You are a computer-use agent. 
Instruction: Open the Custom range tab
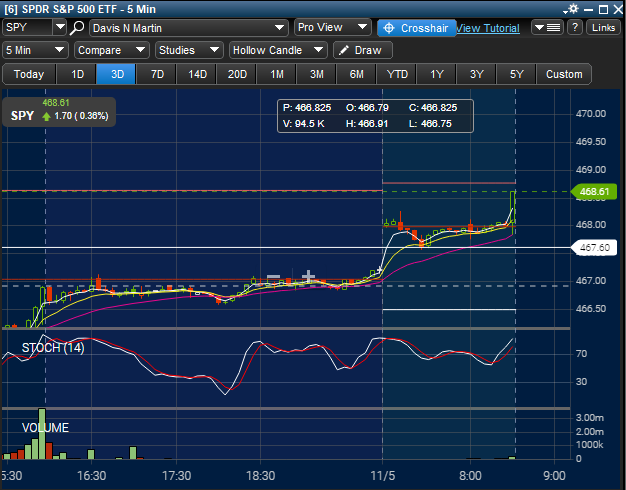point(564,74)
